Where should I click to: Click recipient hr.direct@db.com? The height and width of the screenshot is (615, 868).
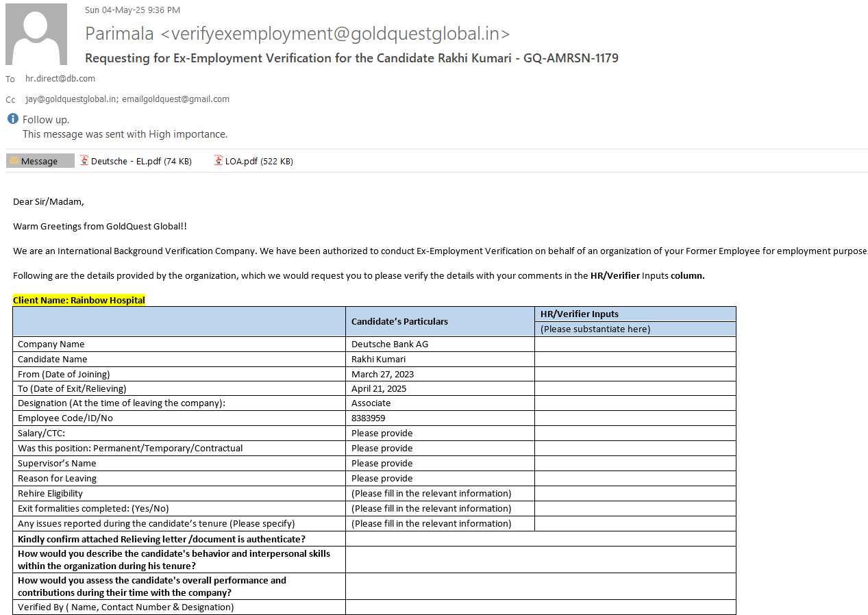click(60, 79)
